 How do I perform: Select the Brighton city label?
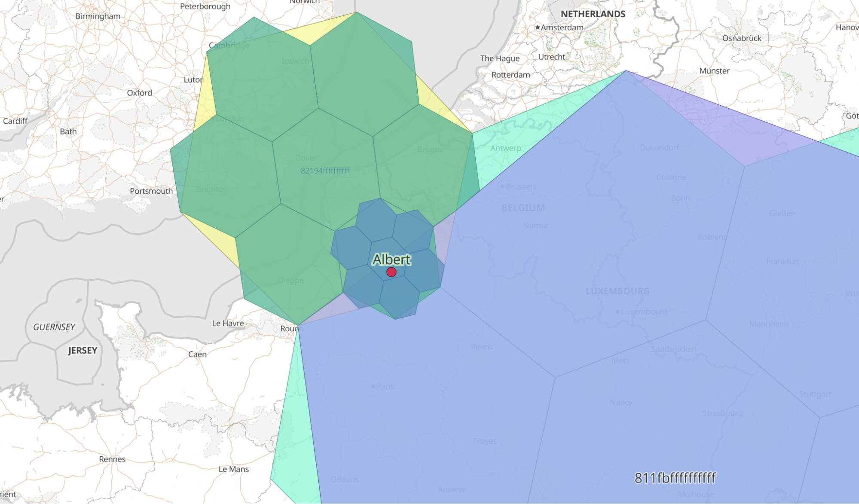(x=212, y=189)
